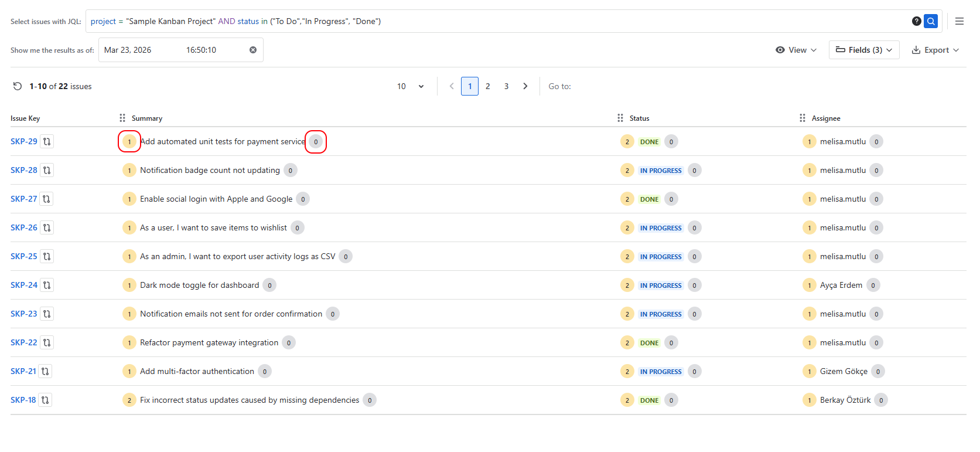Screen dimensions: 980x452
Task: Click the JQL search magnifier button
Action: point(930,21)
